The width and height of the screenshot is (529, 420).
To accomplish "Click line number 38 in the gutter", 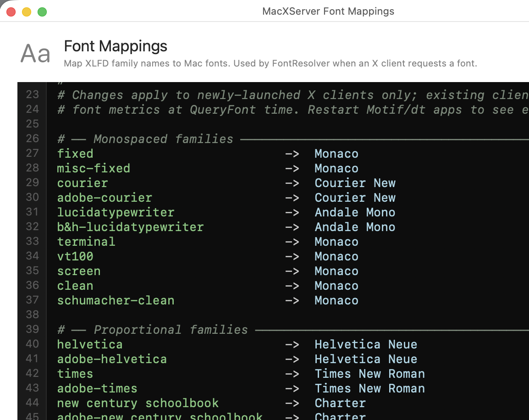I will pos(33,315).
